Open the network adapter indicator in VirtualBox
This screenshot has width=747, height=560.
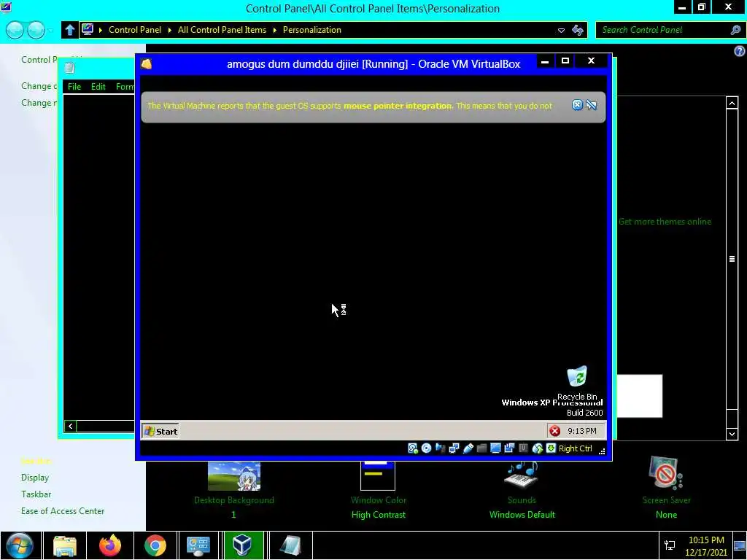point(454,448)
